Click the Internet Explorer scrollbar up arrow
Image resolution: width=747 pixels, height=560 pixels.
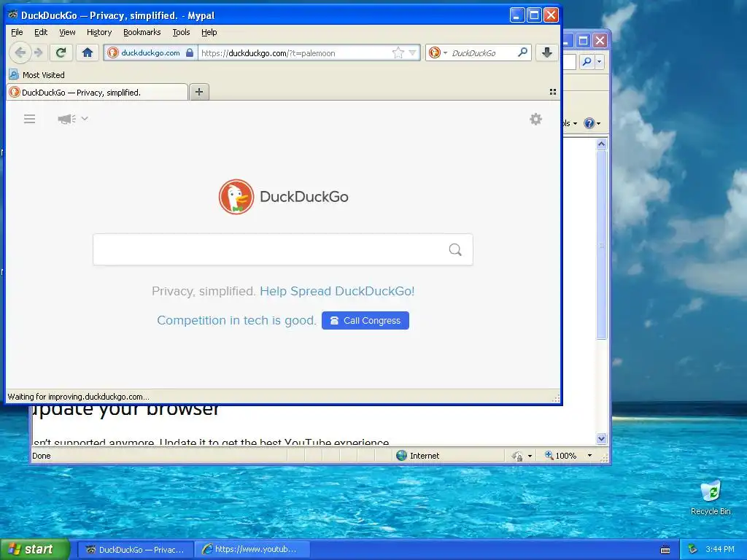(601, 144)
